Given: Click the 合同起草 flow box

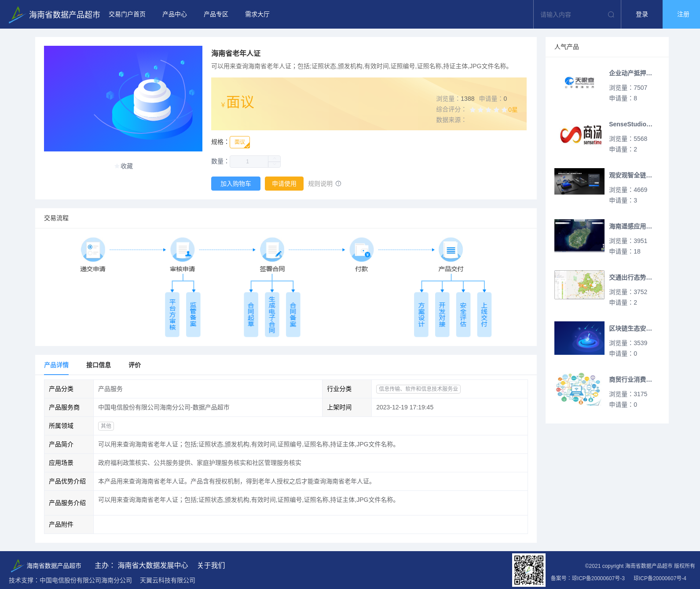Looking at the screenshot, I should tap(251, 314).
